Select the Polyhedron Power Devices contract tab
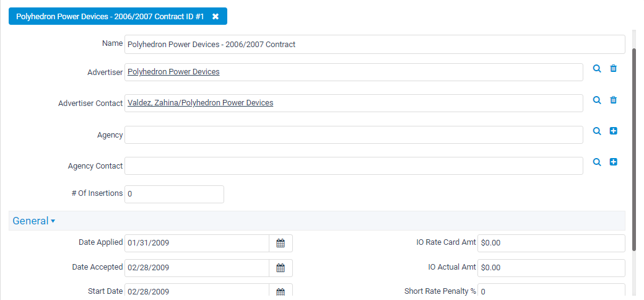 coord(110,17)
